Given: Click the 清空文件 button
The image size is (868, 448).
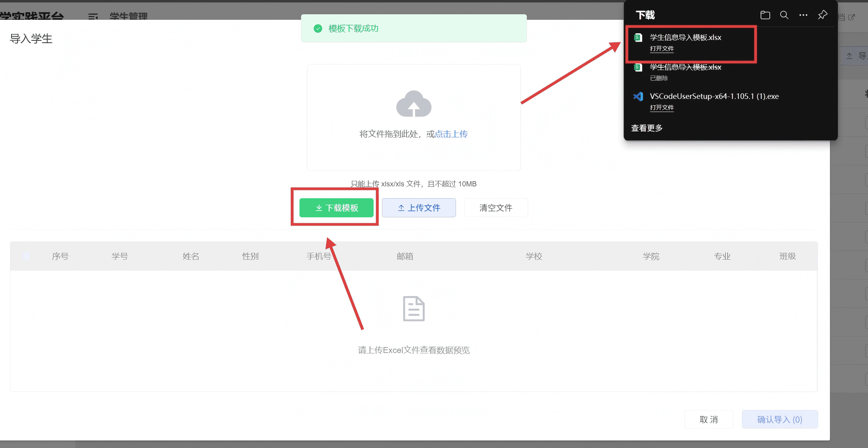Looking at the screenshot, I should pos(496,208).
